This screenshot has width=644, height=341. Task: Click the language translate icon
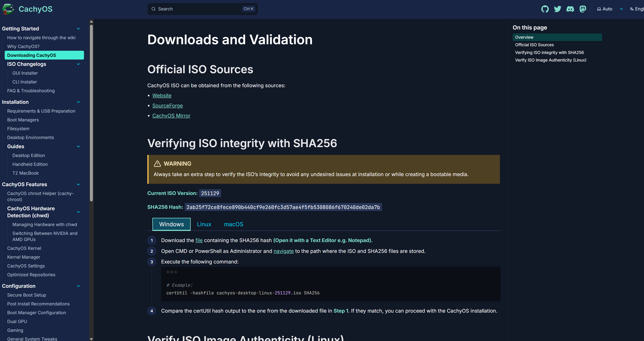tap(632, 9)
